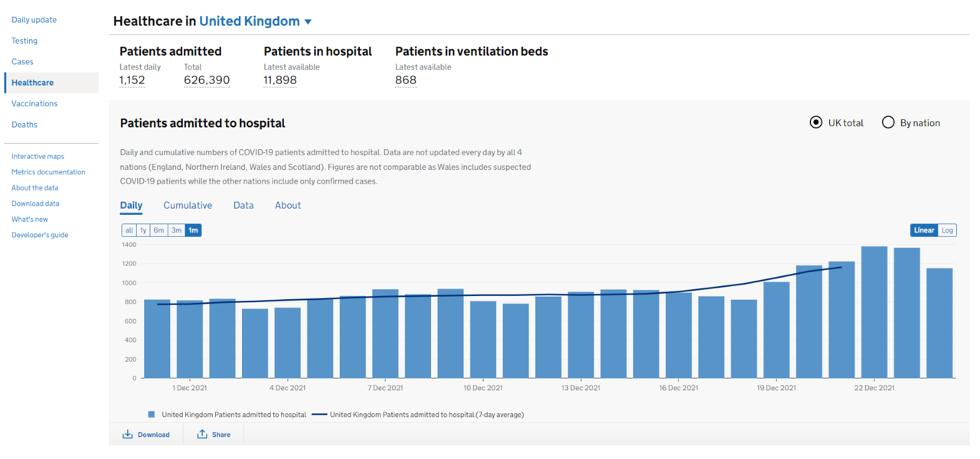Switch chart scale to Log
Image resolution: width=980 pixels, height=459 pixels.
click(947, 230)
